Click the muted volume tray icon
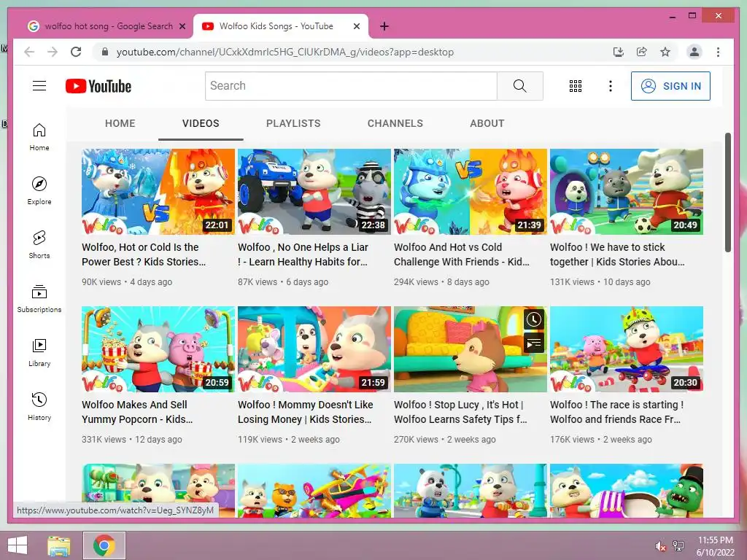Viewport: 747px width, 560px height. coord(660,546)
